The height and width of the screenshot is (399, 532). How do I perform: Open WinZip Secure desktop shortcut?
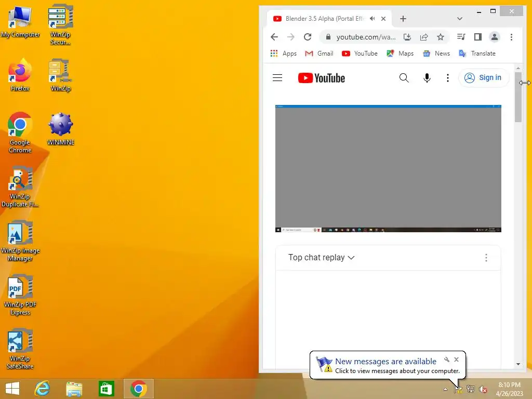[x=60, y=24]
